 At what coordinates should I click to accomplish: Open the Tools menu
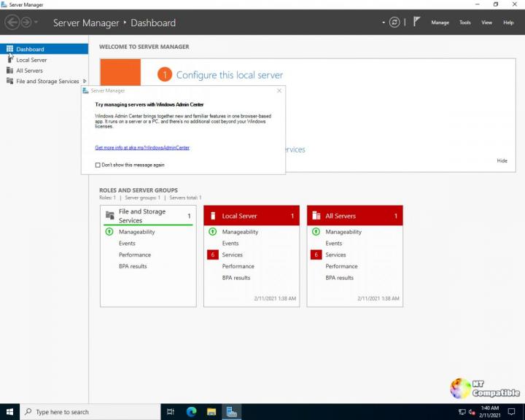(464, 23)
